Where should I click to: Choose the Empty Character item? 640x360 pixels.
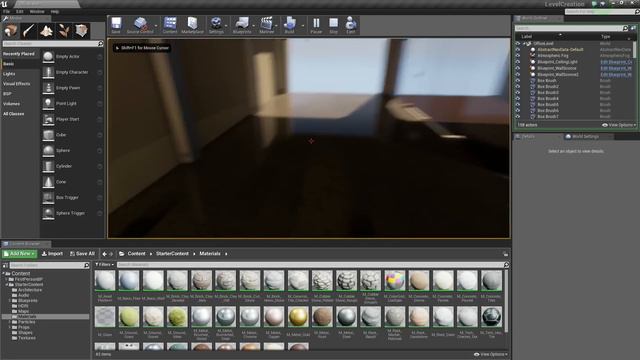coord(72,72)
